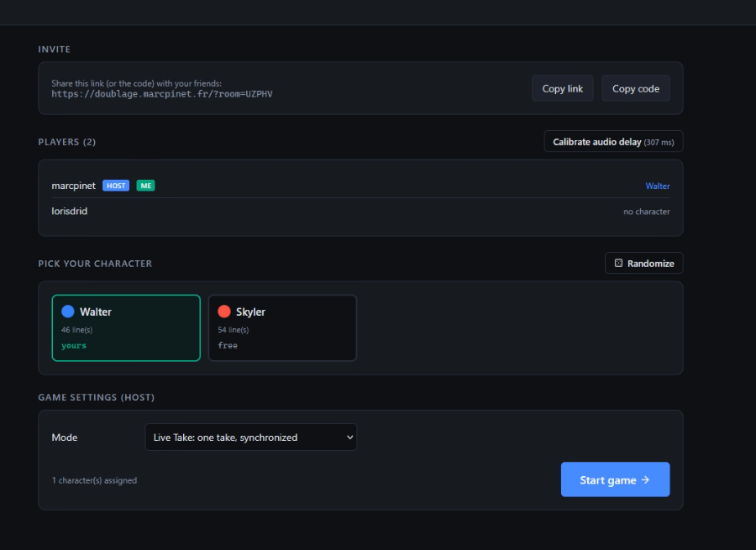
Task: Pick the Skyler character card
Action: coord(282,327)
